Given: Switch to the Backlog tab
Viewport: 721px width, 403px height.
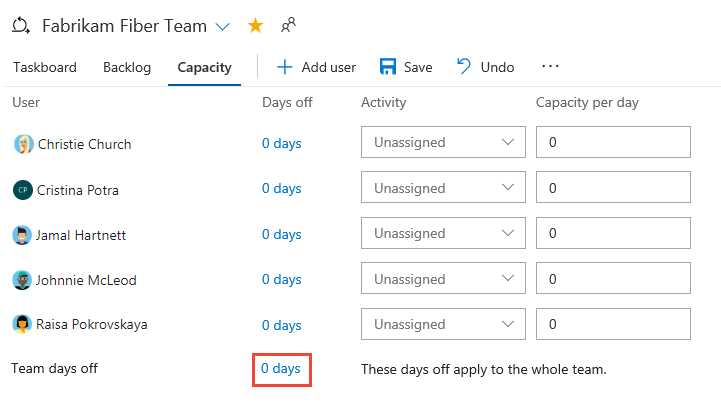Looking at the screenshot, I should [127, 68].
